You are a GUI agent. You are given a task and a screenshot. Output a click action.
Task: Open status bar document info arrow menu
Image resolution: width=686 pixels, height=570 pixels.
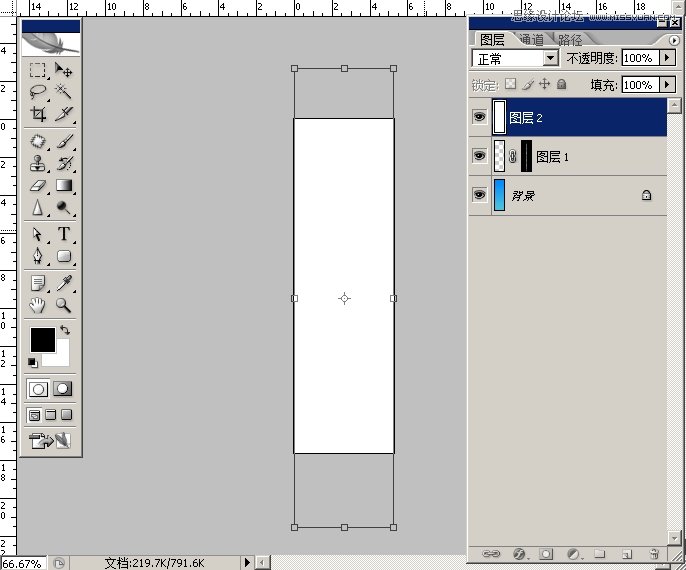point(247,562)
